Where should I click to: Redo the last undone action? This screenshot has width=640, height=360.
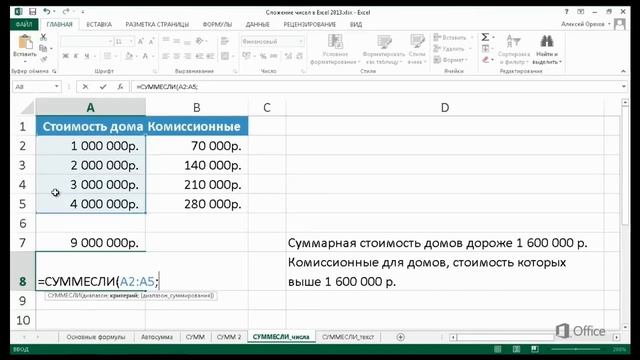pyautogui.click(x=66, y=12)
